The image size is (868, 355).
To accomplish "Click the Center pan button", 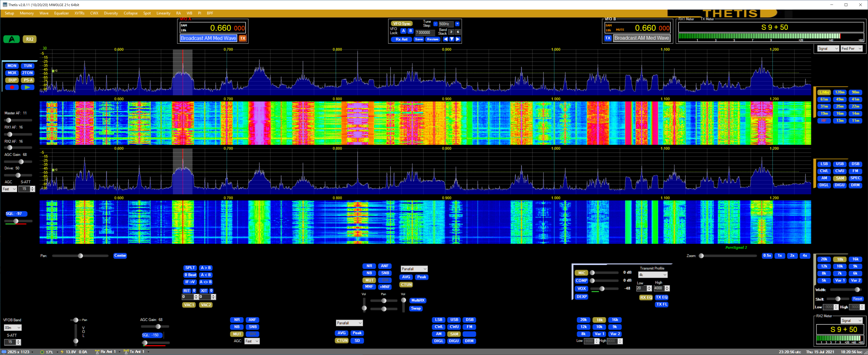I will pyautogui.click(x=120, y=256).
